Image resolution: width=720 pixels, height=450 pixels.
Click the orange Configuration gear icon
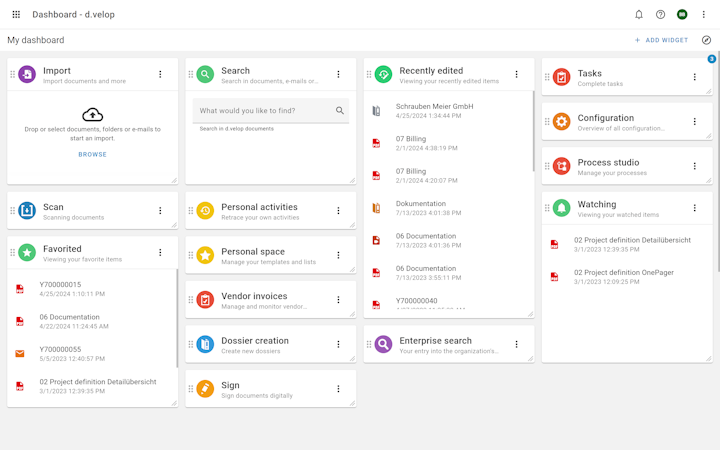tap(562, 121)
